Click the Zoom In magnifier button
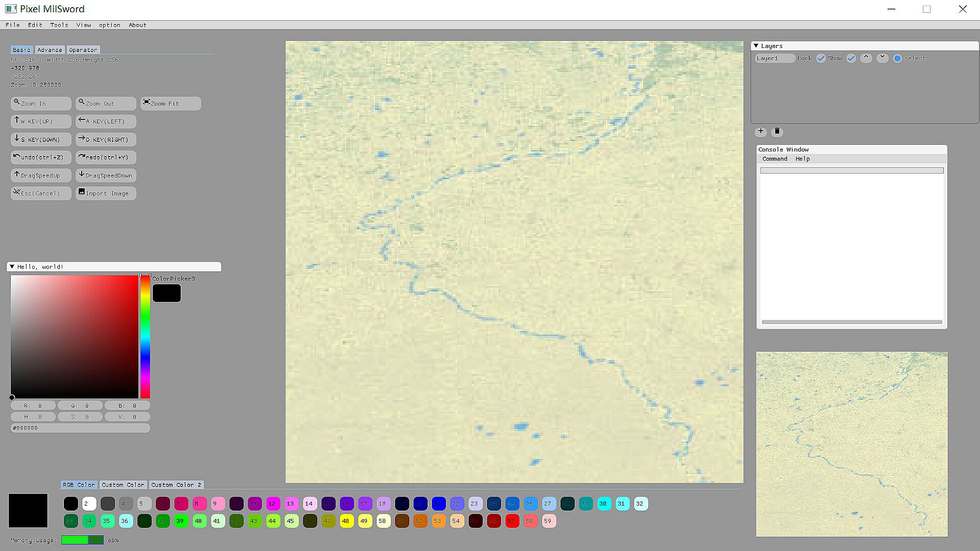The width and height of the screenshot is (980, 551). pos(40,104)
